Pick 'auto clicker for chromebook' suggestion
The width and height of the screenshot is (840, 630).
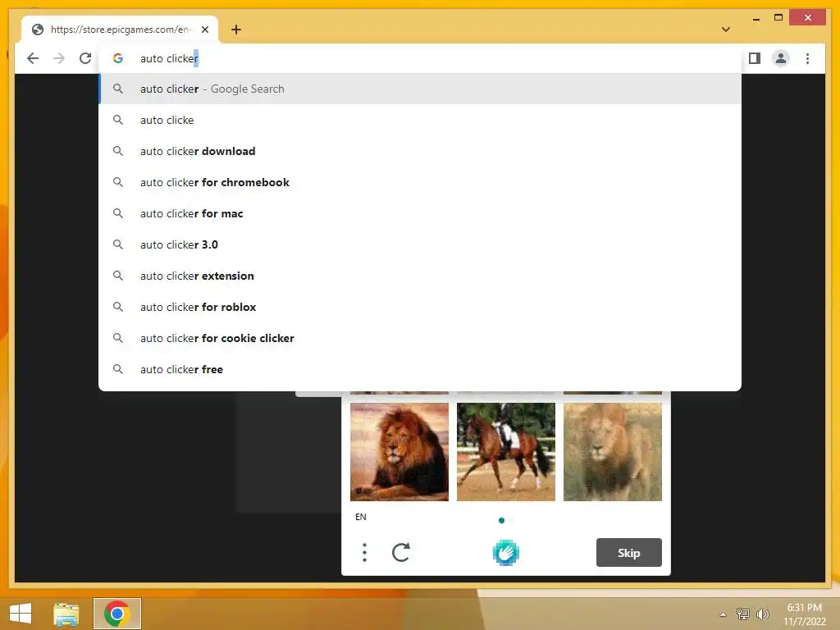420,182
